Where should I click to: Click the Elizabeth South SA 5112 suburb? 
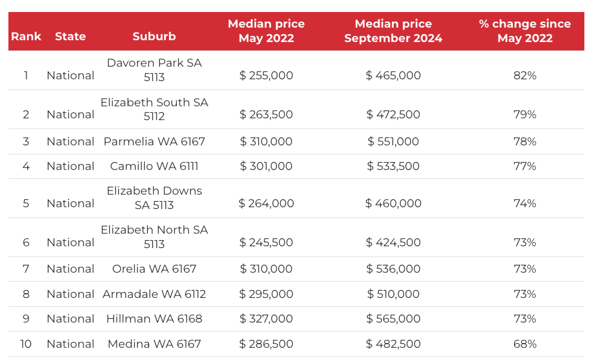[x=154, y=109]
